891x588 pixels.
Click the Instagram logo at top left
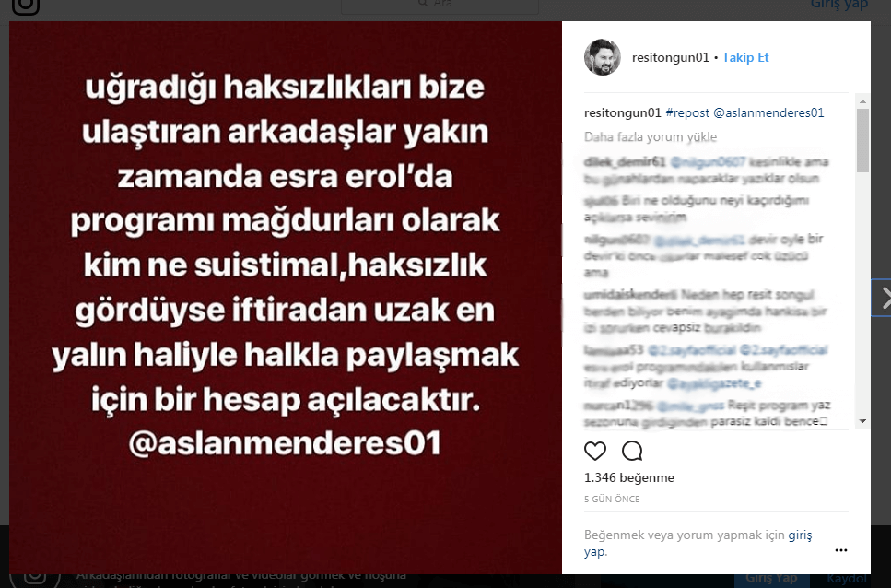tap(26, 6)
